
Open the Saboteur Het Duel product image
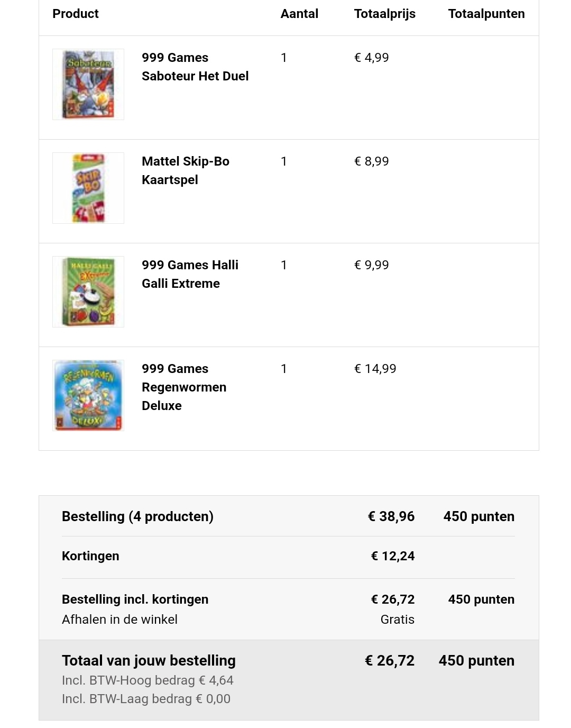point(88,85)
